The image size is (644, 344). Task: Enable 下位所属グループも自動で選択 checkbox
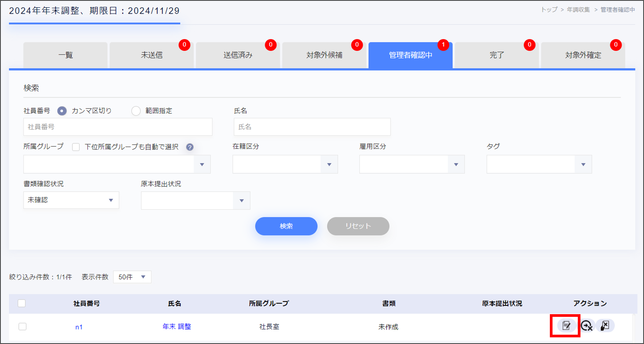coord(76,147)
